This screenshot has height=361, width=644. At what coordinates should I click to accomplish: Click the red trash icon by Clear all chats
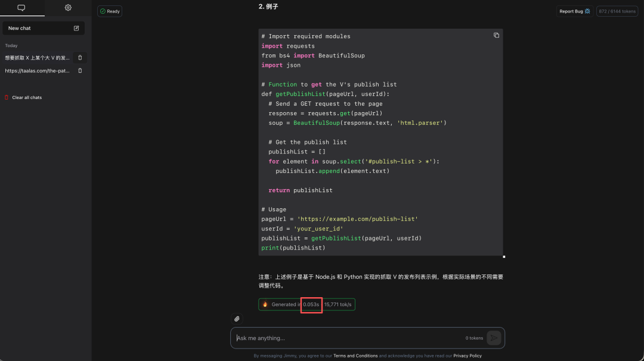coord(7,97)
